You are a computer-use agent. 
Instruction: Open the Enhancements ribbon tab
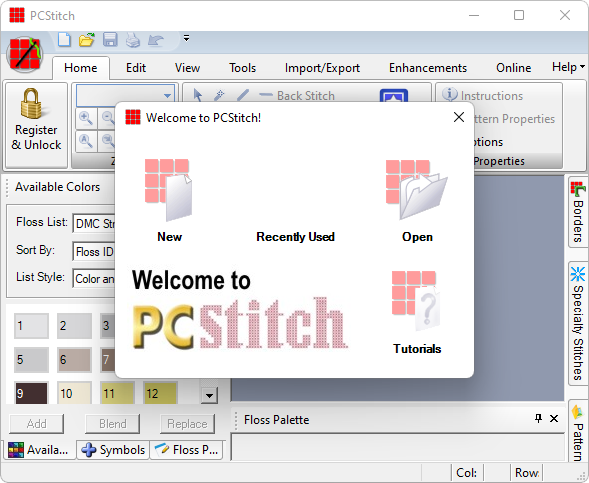coord(427,68)
